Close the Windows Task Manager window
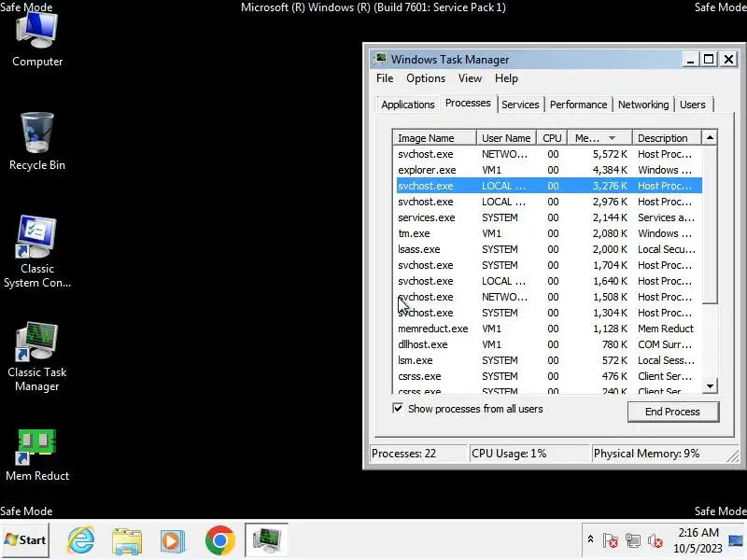 point(729,59)
